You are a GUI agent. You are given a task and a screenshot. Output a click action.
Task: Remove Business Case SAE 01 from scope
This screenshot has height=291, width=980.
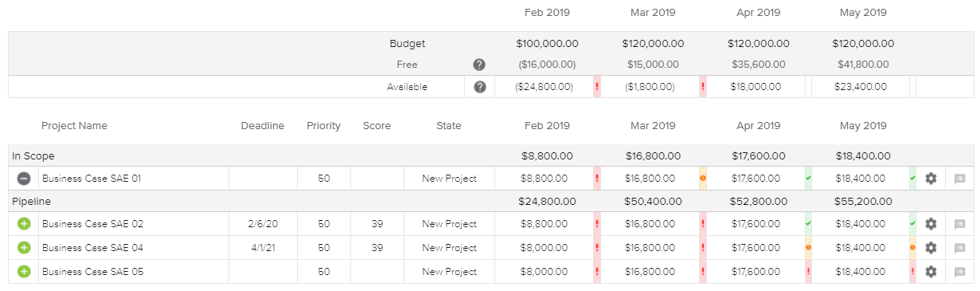point(24,179)
